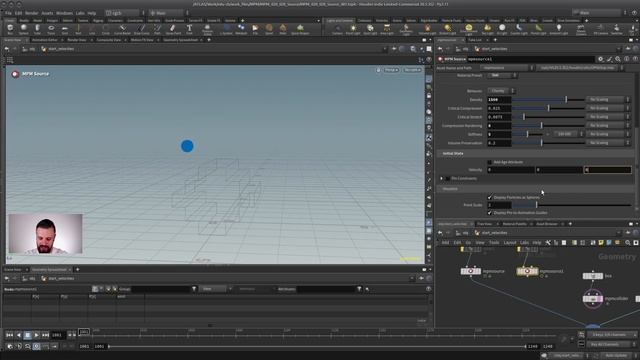Switch to the Take List tab
Screen dimensions: 640x360
[x=475, y=40]
